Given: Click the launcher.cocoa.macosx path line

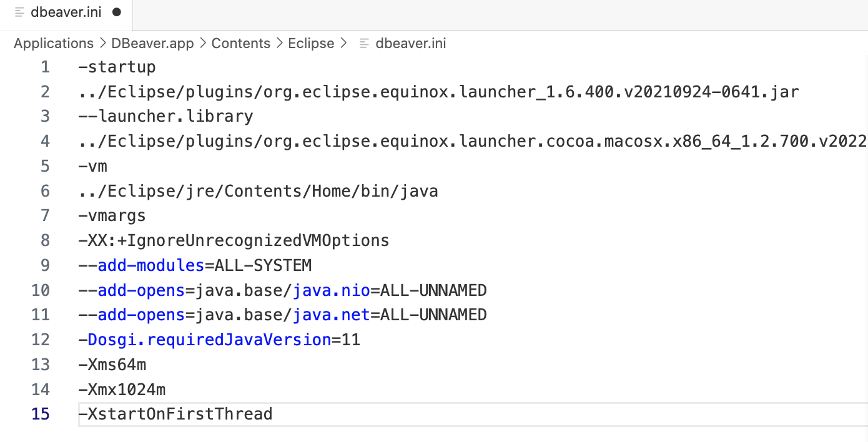Looking at the screenshot, I should (x=473, y=141).
